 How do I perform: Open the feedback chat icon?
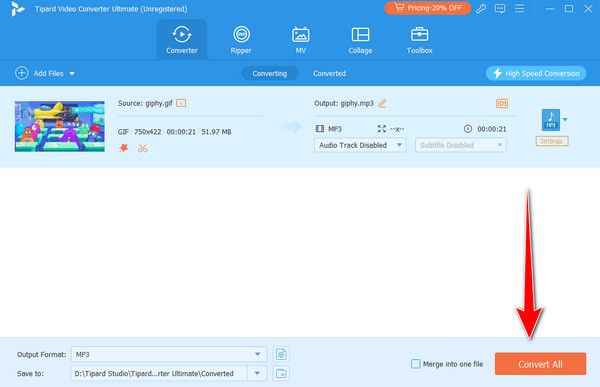[500, 8]
